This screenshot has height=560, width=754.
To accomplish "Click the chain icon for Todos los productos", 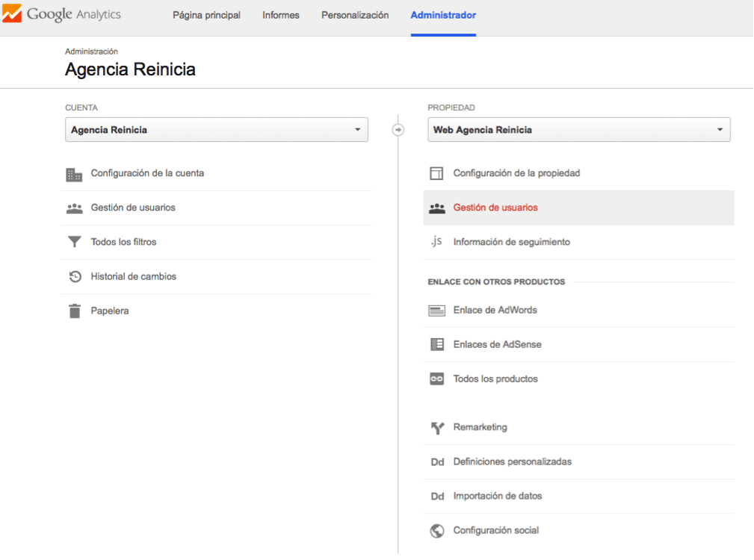I will click(x=437, y=379).
